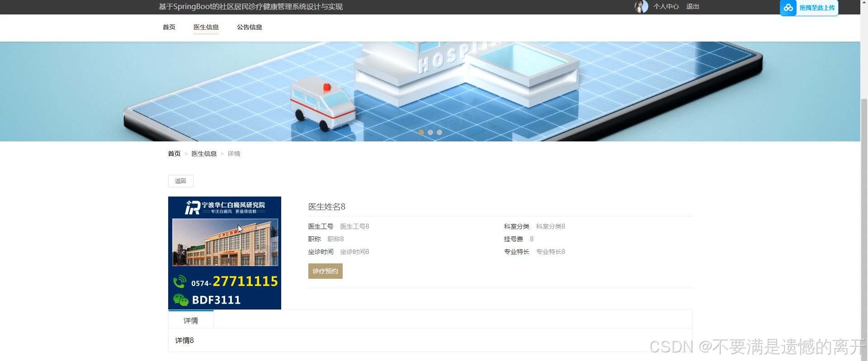
Task: Select third carousel indicator dot
Action: tap(439, 132)
